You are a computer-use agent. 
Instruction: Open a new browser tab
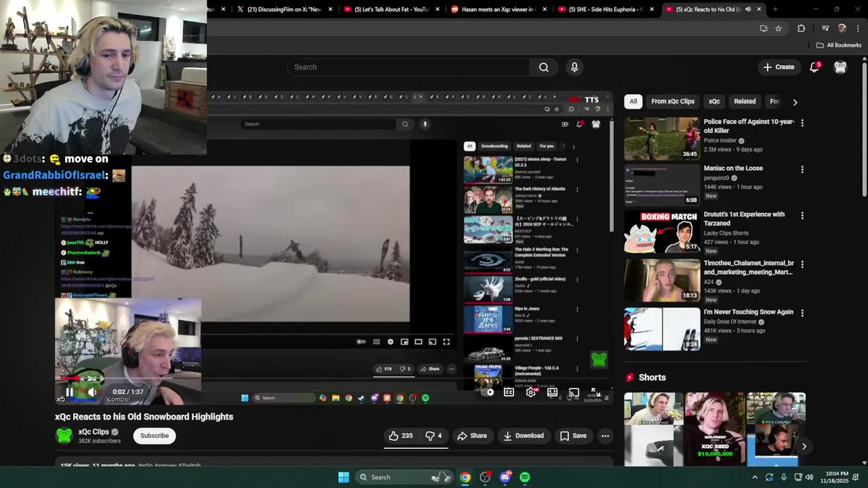pos(775,9)
